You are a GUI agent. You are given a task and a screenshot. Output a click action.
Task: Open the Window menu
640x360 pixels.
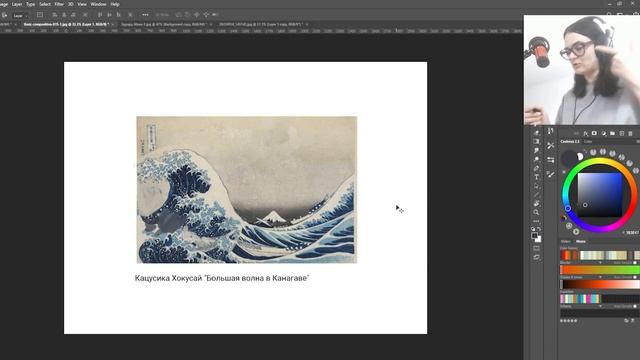[x=98, y=4]
